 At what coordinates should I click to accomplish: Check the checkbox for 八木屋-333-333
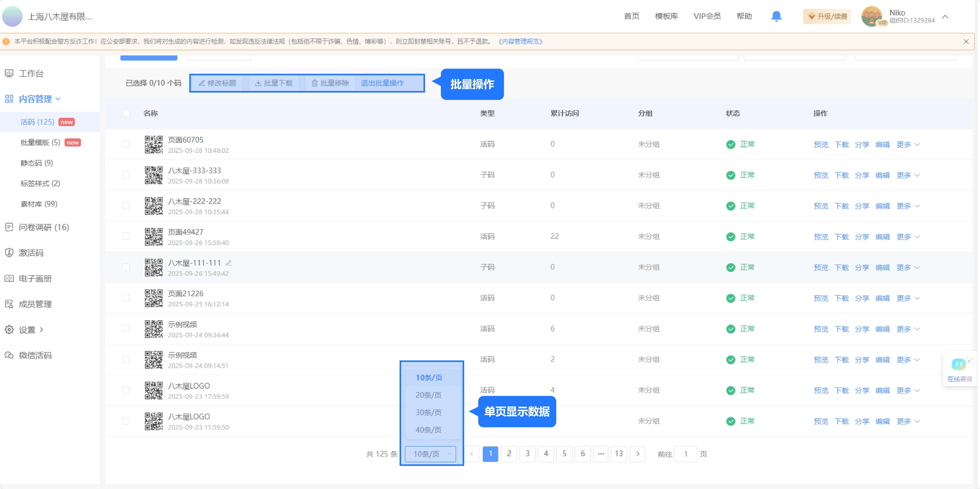[126, 175]
